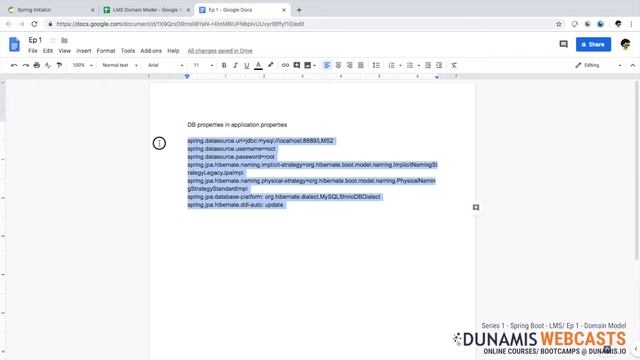Select left align

coord(327,65)
